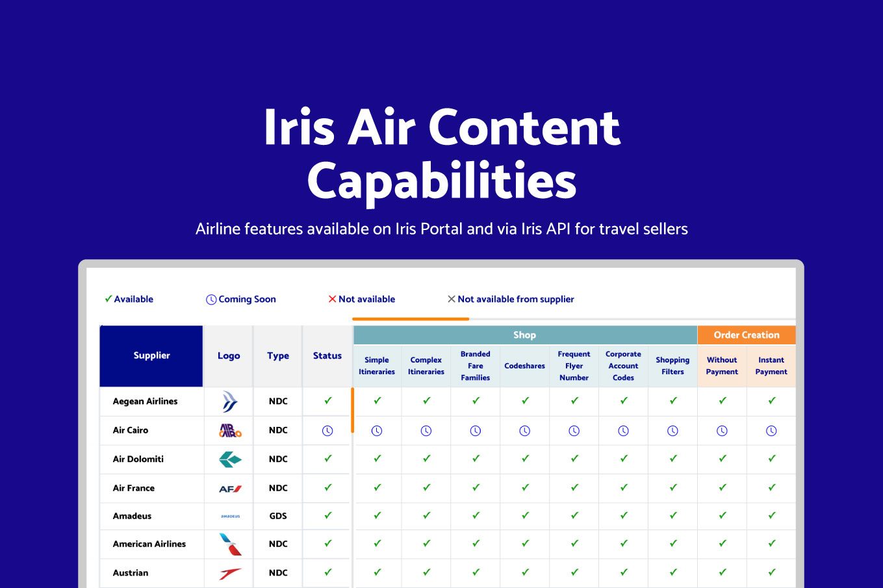Screen dimensions: 883x588
Task: Select the Austrian supplier name
Action: pyautogui.click(x=131, y=573)
